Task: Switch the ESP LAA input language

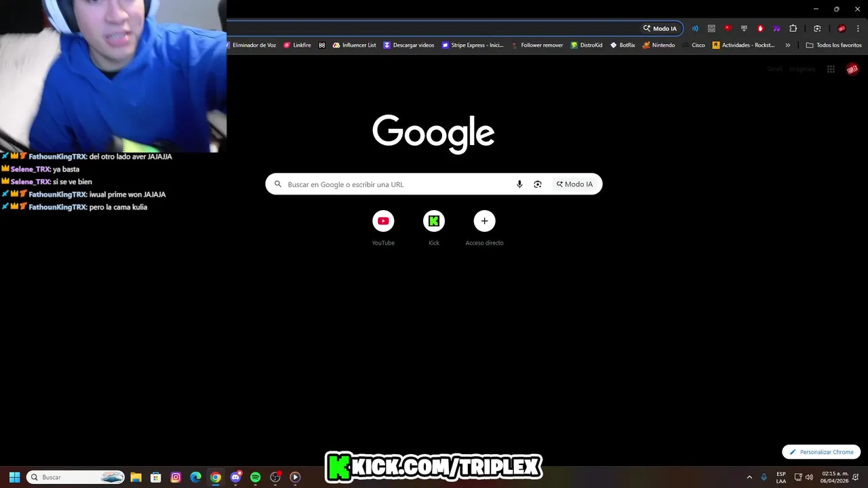Action: point(781,477)
